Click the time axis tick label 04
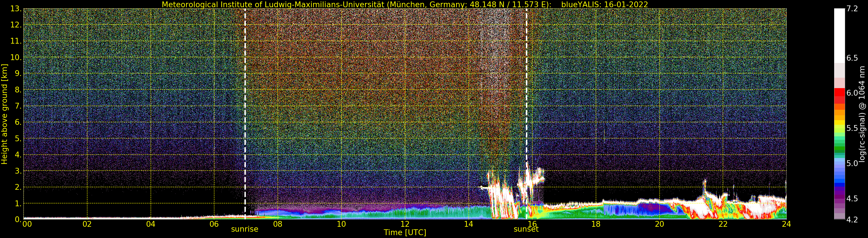Screen dimensions: 868x238 click(x=151, y=224)
